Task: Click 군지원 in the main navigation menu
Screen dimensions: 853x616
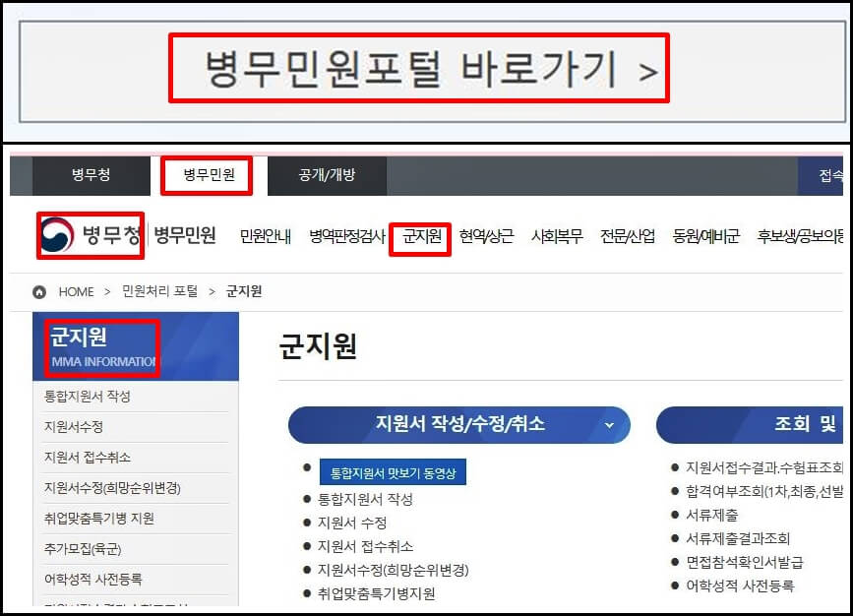Action: tap(419, 238)
